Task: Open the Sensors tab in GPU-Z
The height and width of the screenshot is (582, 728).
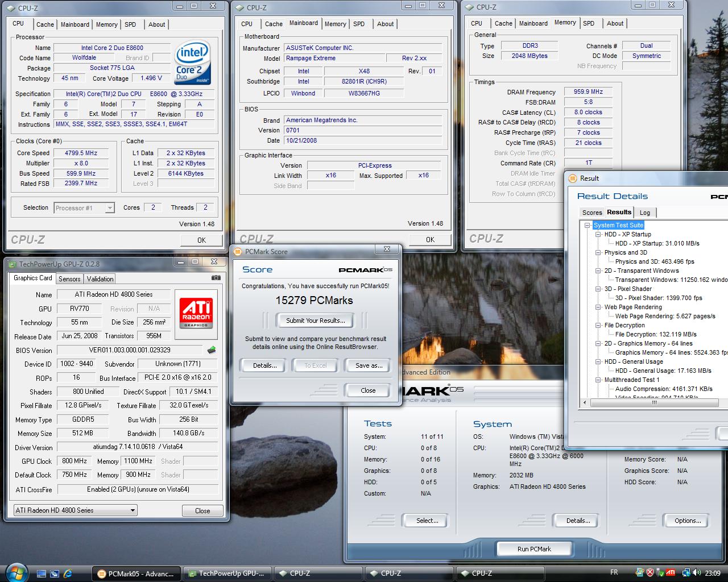Action: coord(69,279)
